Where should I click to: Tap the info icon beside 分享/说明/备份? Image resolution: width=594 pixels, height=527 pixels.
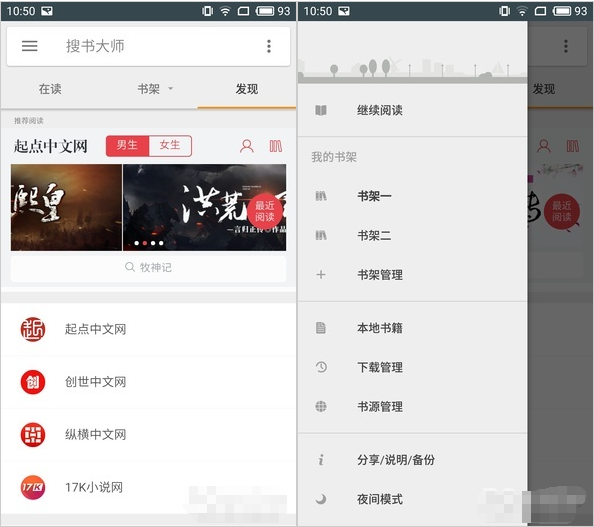coord(321,460)
